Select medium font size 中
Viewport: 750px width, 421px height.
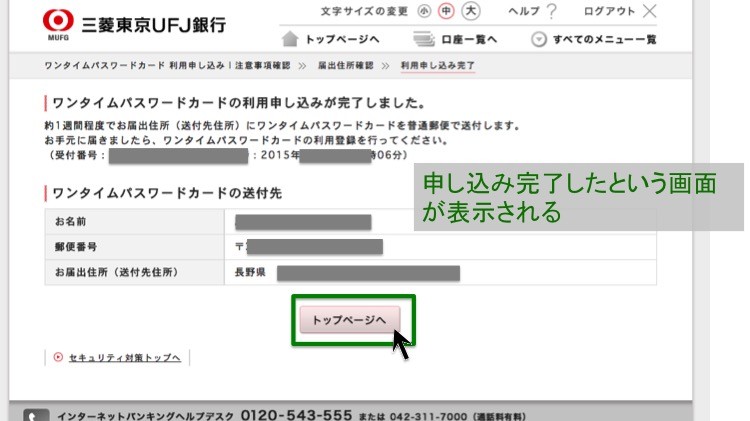(x=446, y=11)
